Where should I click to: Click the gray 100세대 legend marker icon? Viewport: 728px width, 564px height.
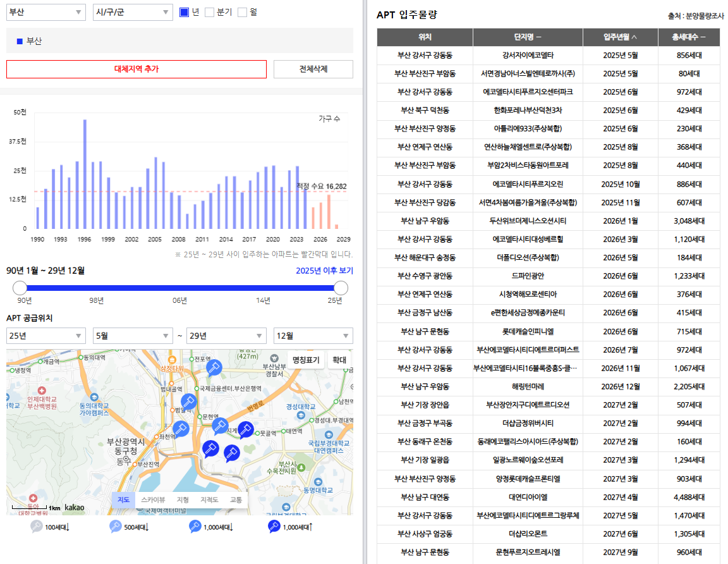(36, 526)
